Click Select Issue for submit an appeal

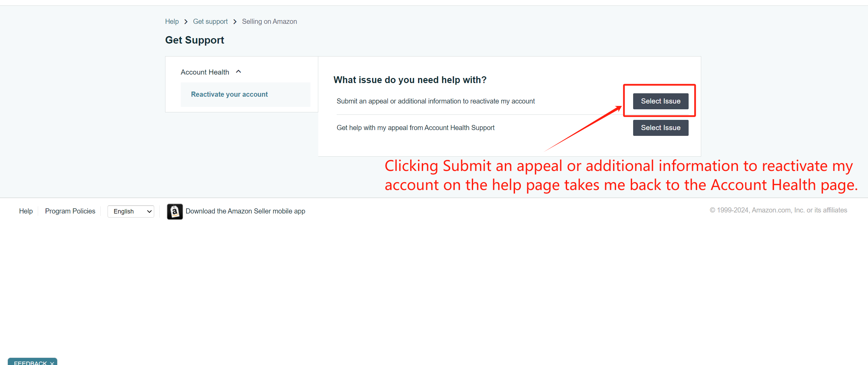660,101
